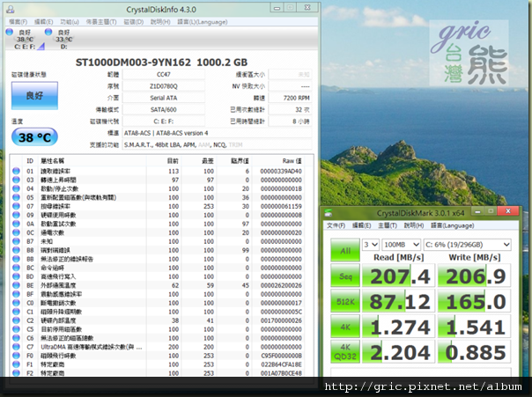Start the 4K QD32 benchmark
532x397 pixels.
345,352
